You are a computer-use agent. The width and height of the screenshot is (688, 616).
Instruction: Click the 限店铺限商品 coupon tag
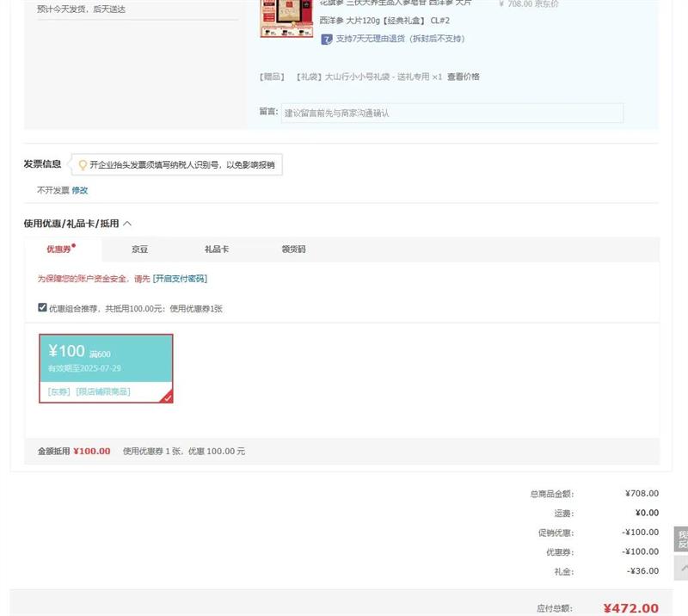(103, 392)
